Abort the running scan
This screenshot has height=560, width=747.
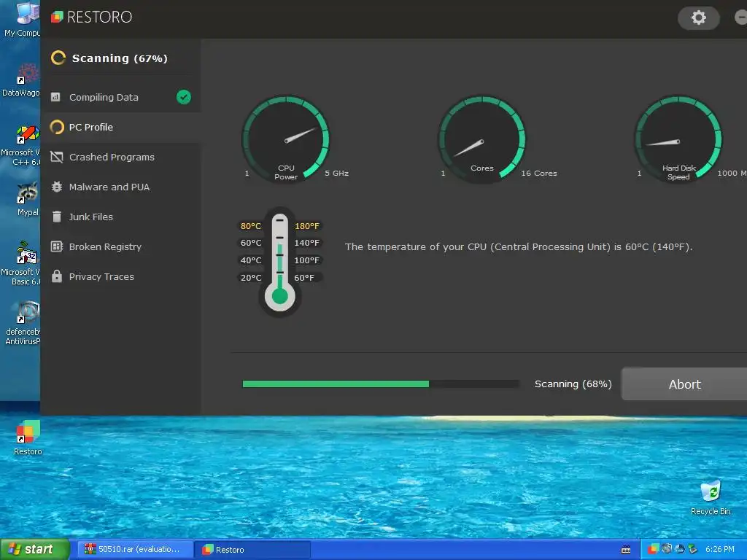[x=684, y=384]
